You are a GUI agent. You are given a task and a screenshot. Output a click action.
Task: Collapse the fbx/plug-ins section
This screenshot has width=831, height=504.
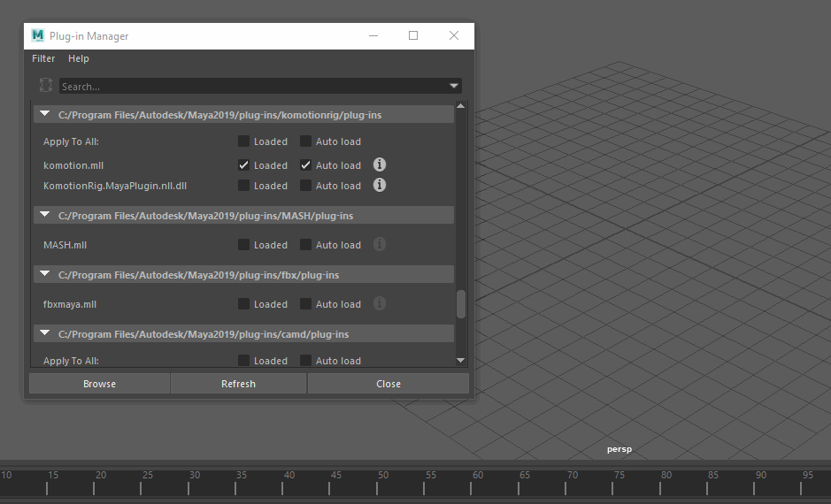tap(45, 274)
